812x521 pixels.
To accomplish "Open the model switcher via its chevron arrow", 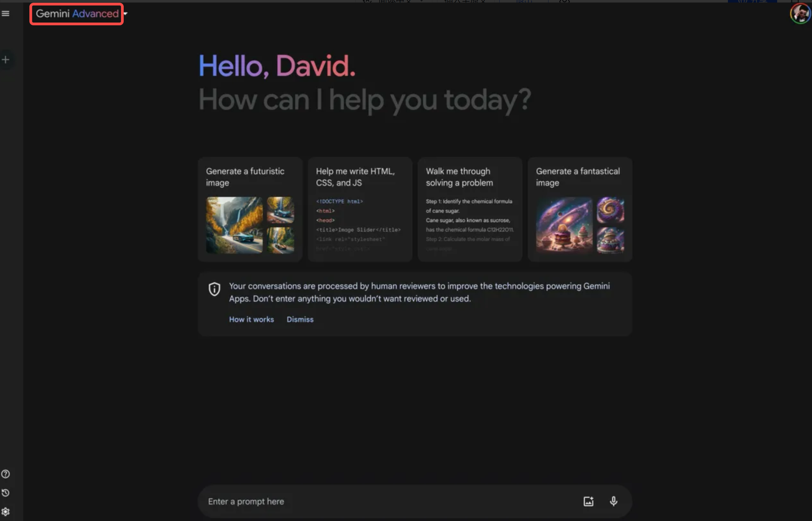I will [125, 14].
